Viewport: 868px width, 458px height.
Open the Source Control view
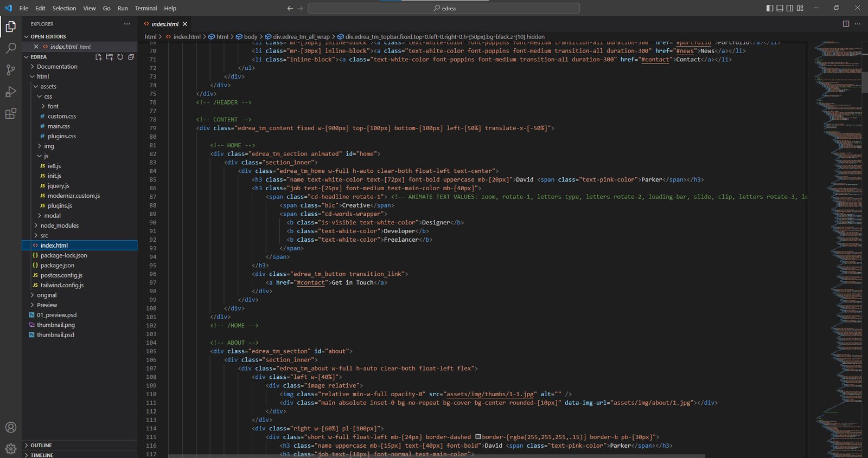point(11,70)
